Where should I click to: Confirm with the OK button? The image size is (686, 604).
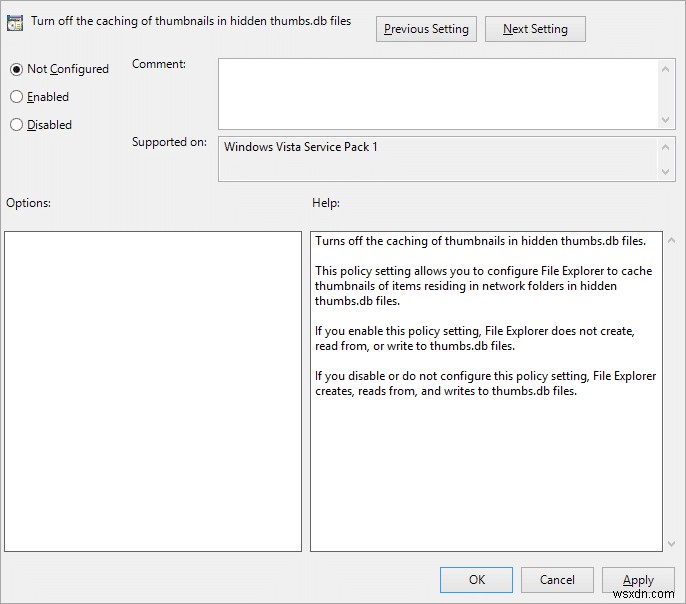pos(476,580)
